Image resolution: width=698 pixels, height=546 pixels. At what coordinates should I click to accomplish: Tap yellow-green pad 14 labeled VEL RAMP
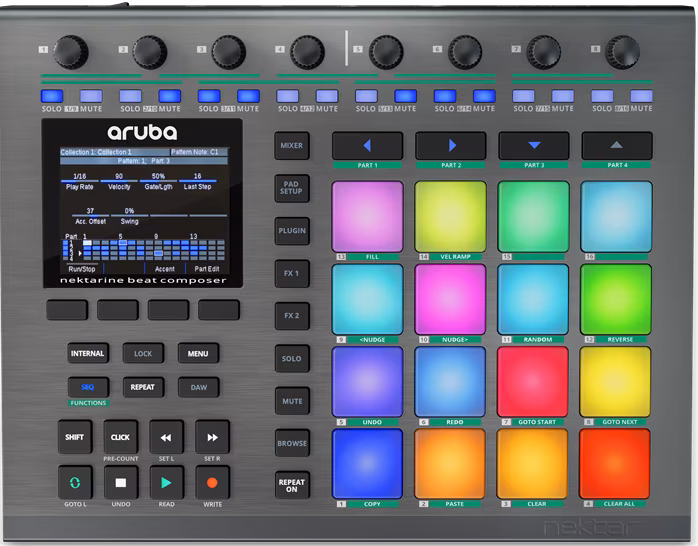[450, 217]
